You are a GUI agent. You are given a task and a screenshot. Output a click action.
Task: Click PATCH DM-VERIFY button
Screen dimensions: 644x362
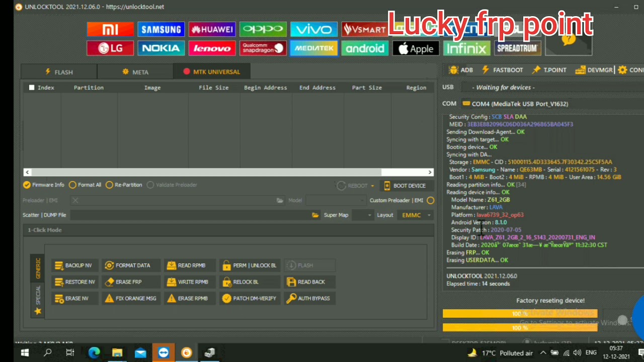tap(250, 298)
